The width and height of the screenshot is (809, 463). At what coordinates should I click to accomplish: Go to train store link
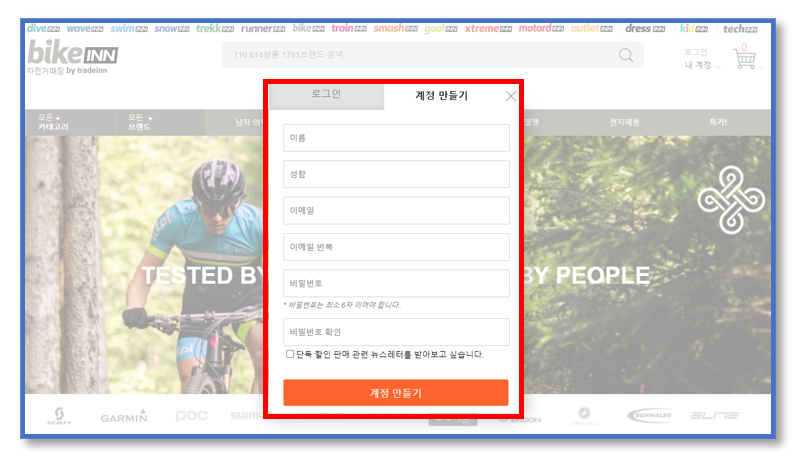(349, 28)
